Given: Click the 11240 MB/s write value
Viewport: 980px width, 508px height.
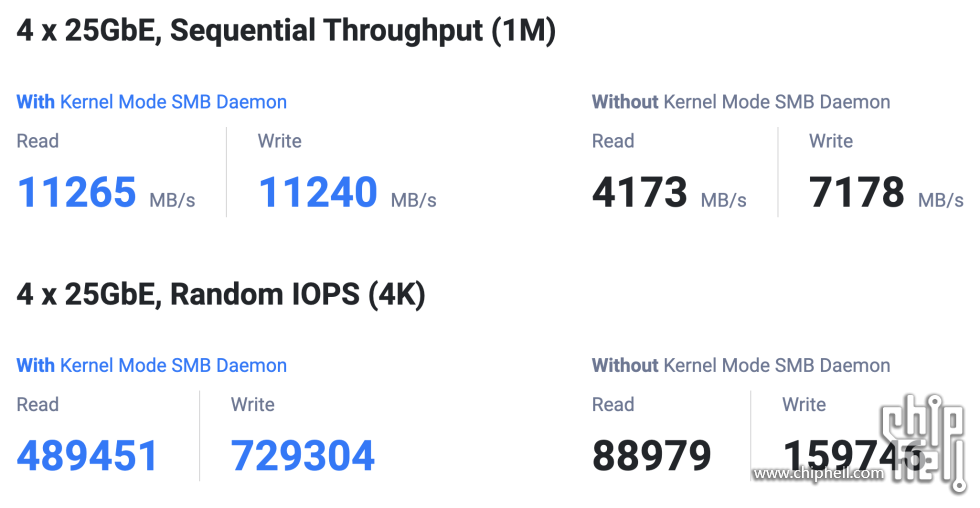Looking at the screenshot, I should click(348, 192).
